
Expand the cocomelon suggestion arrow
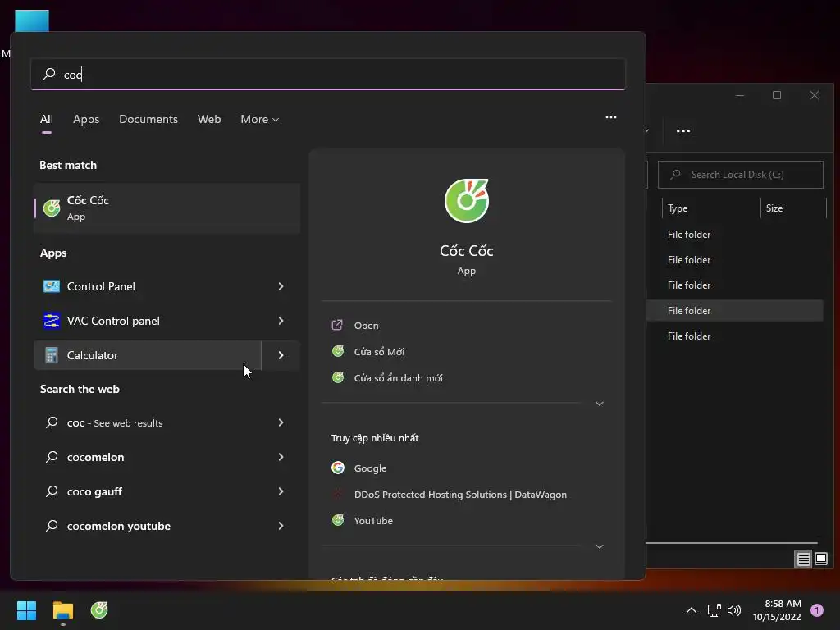[x=281, y=457]
